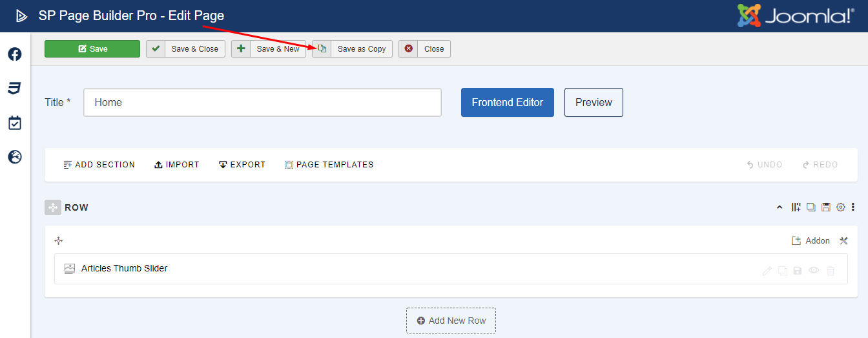
Task: Click Export in the builder toolbar
Action: 242,165
